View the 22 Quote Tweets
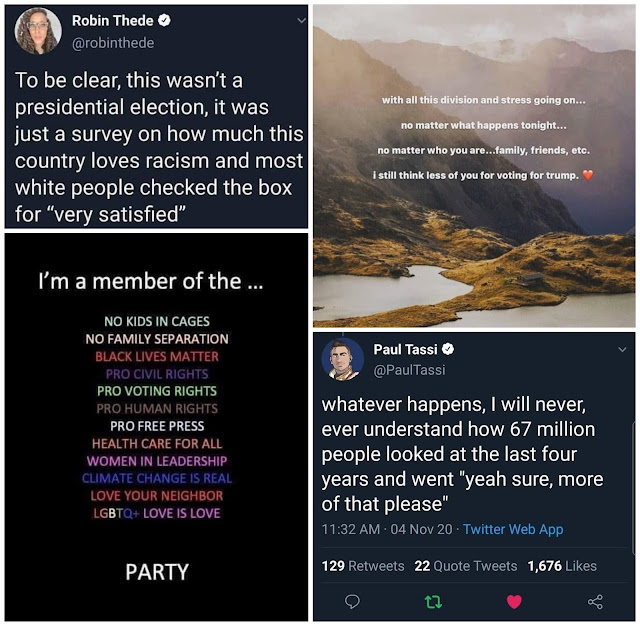Viewport: 640px width, 626px height. [466, 566]
